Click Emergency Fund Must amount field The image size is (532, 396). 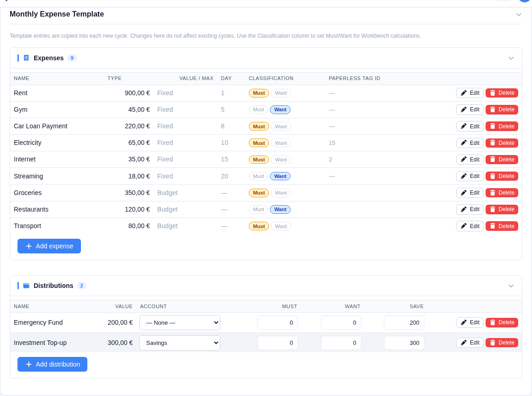(x=278, y=323)
